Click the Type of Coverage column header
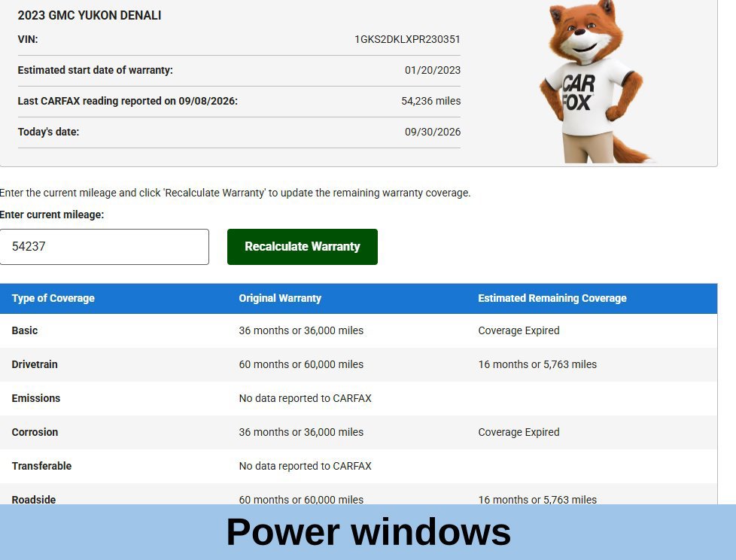The image size is (736, 560). (x=53, y=299)
